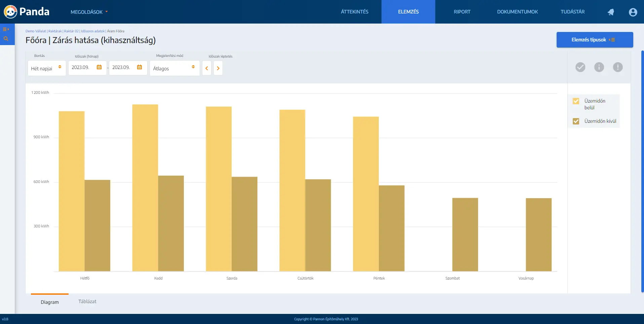Viewport: 644px width, 324px height.
Task: Go to the RIPORT menu item
Action: (x=462, y=12)
